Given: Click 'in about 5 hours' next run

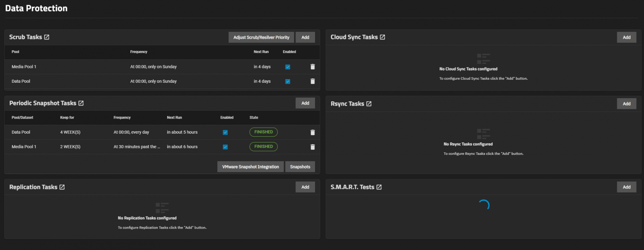Looking at the screenshot, I should point(182,132).
